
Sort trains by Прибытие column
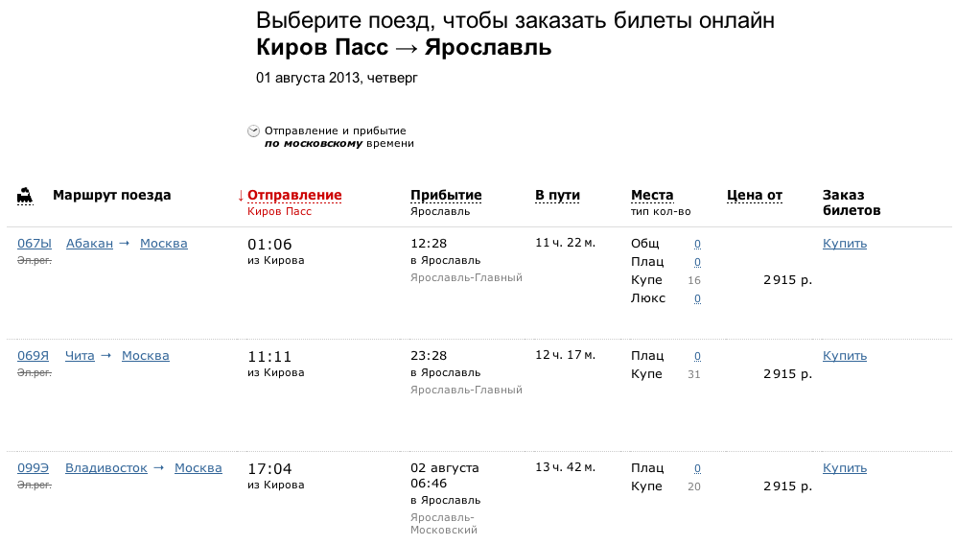coord(446,195)
